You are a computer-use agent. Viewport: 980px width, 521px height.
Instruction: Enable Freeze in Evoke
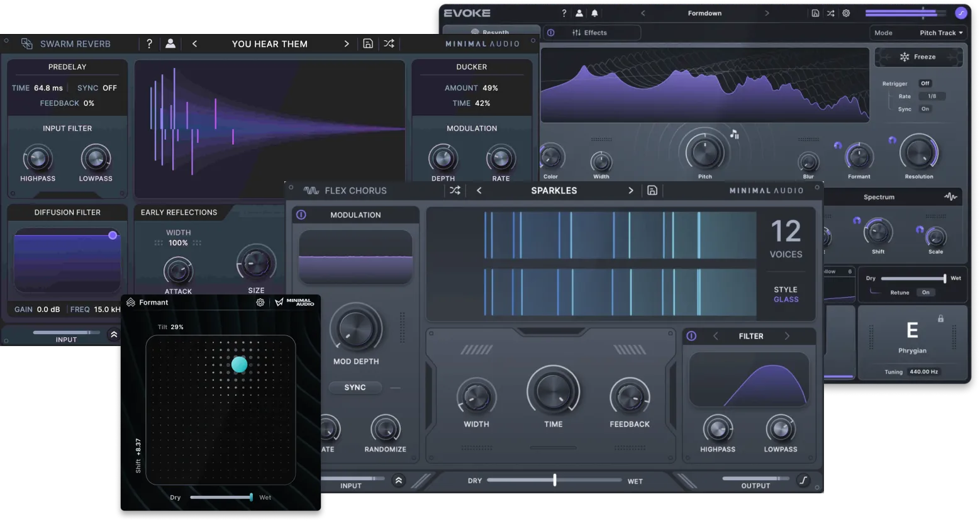point(918,57)
